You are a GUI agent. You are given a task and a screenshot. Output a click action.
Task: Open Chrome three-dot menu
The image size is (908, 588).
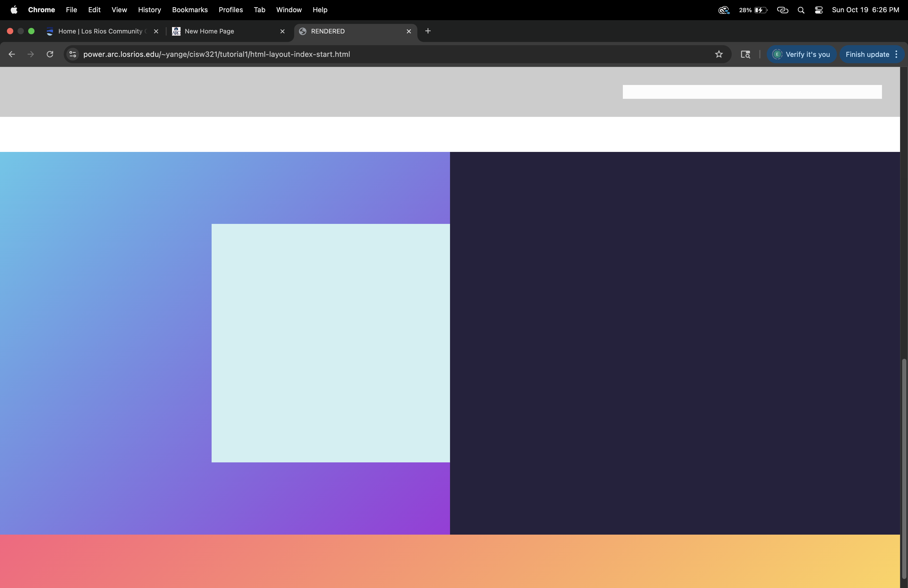pos(897,54)
